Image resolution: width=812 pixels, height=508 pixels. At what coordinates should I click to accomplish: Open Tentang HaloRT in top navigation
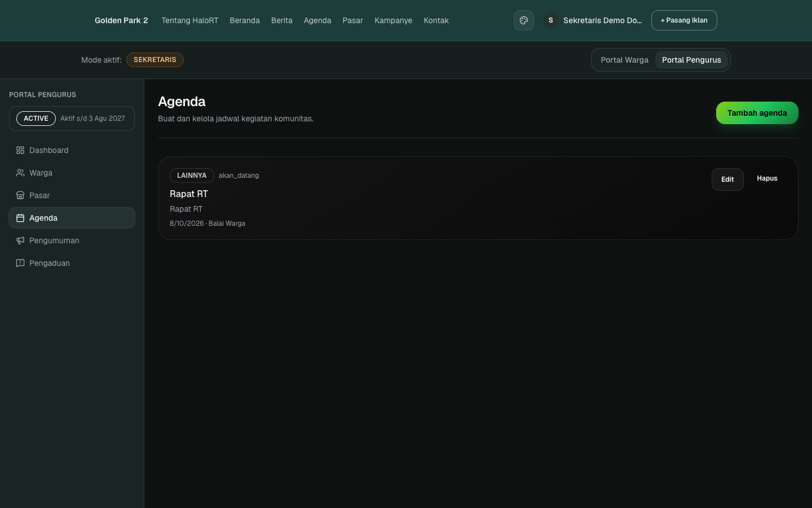[x=189, y=20]
